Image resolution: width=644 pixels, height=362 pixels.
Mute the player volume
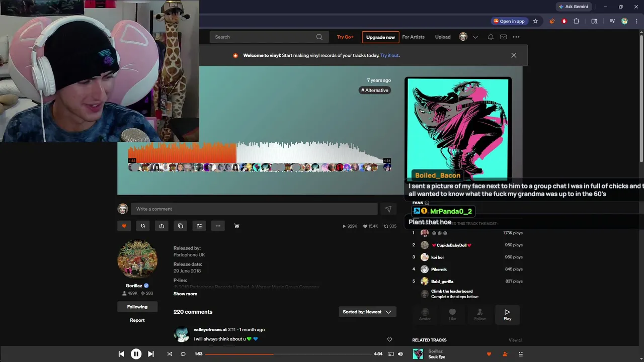tap(400, 354)
